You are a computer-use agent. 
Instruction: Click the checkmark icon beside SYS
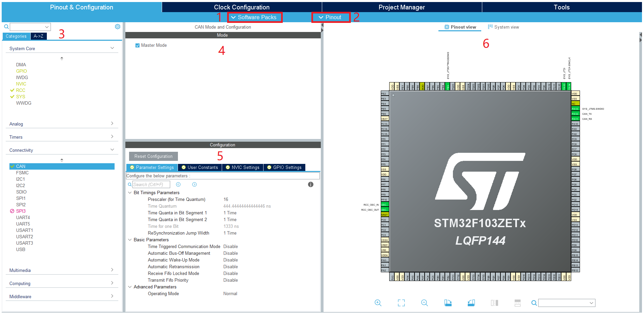click(x=12, y=97)
